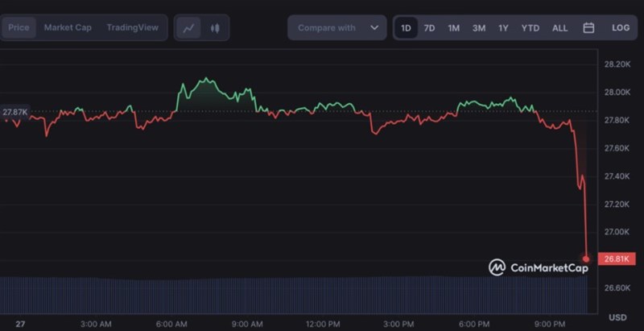This screenshot has height=331, width=644.
Task: Click the red 26.81K current price label
Action: (619, 259)
